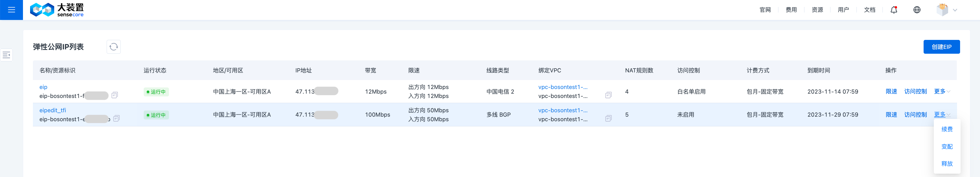Collapse 更多 menu for the eipedit_tfi row
The height and width of the screenshot is (177, 980).
click(x=941, y=115)
